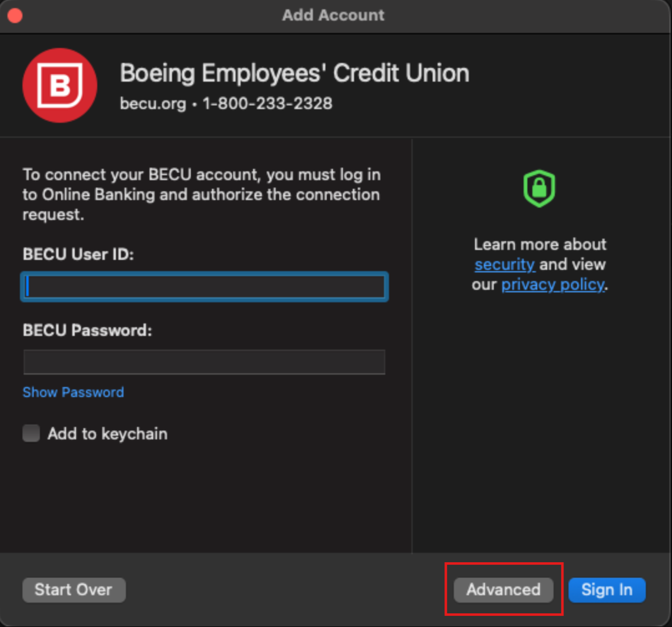
Task: Click the 'BECU User ID:' label
Action: point(79,254)
